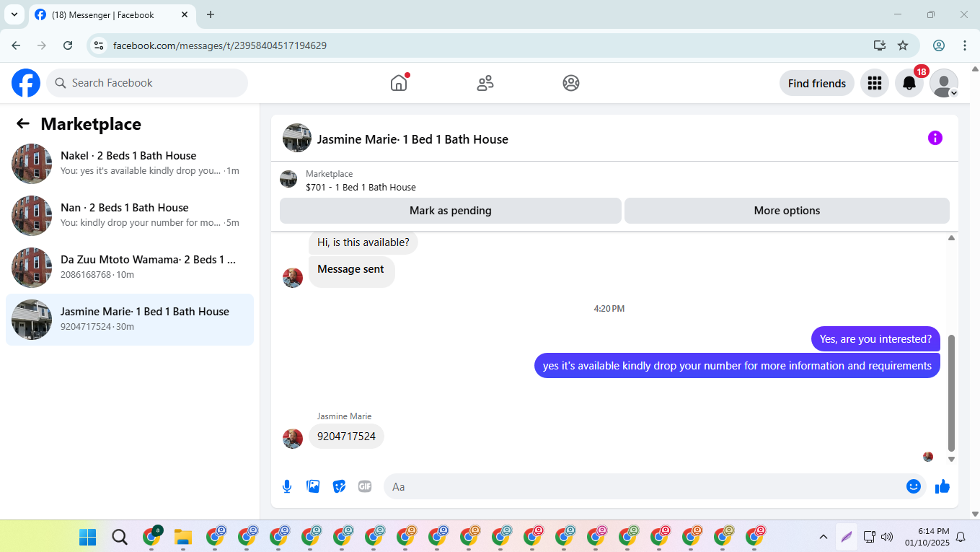Open File Explorer from the taskbar

tap(183, 537)
